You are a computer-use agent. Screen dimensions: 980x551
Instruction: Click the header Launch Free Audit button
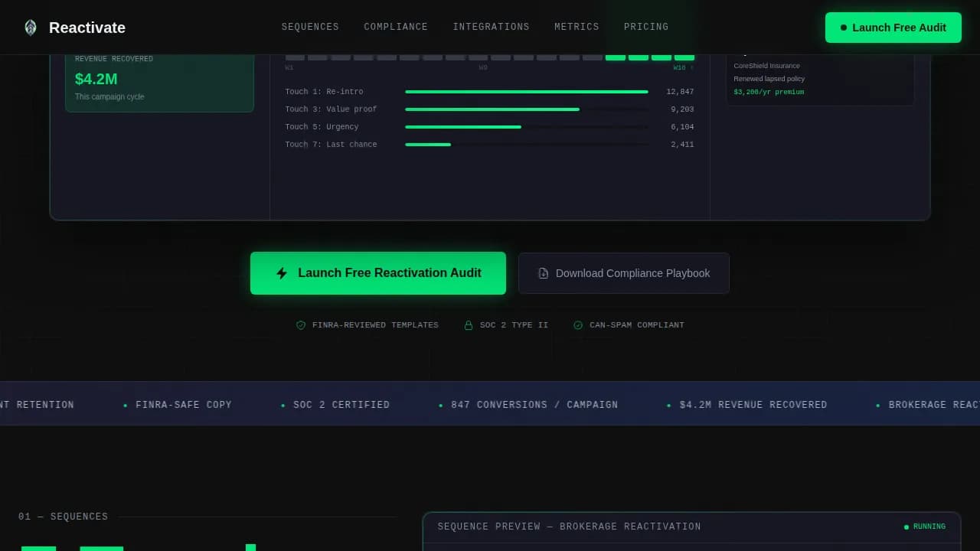893,28
